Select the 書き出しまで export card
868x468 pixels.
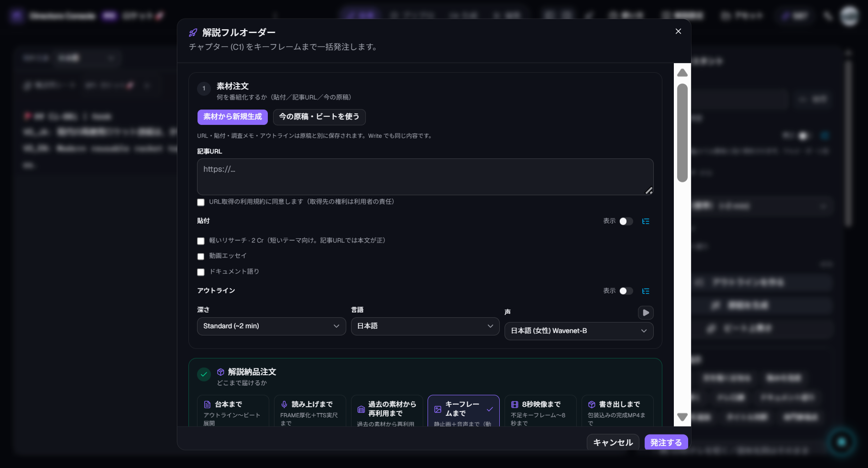tap(617, 411)
